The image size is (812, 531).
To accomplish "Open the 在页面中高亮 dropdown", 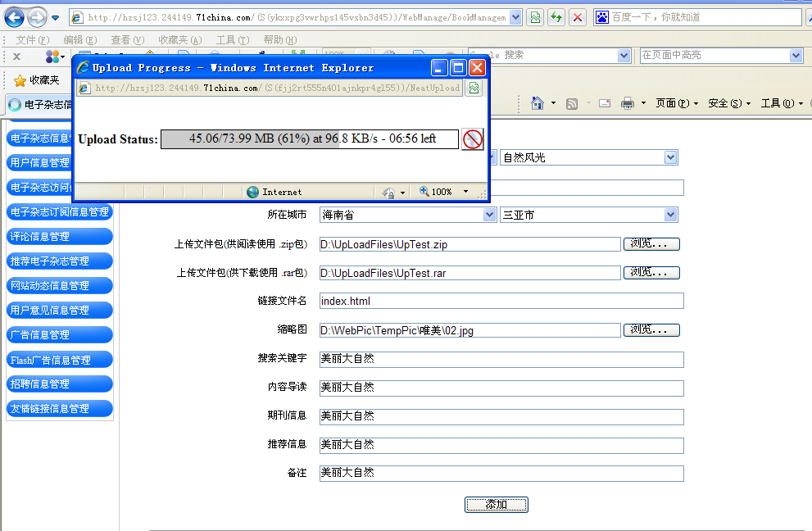I will point(796,56).
